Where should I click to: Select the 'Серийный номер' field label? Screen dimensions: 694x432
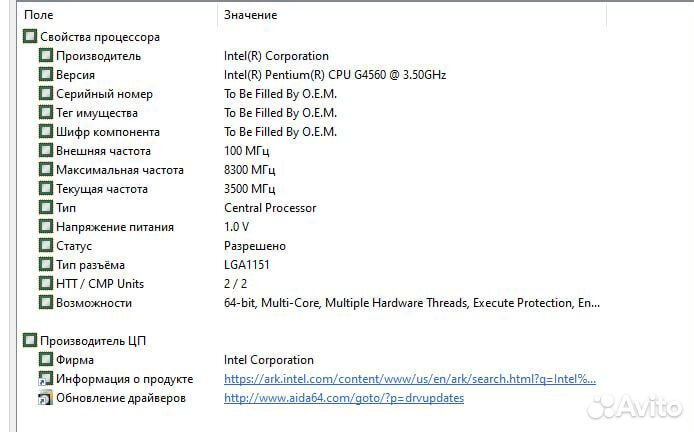104,94
